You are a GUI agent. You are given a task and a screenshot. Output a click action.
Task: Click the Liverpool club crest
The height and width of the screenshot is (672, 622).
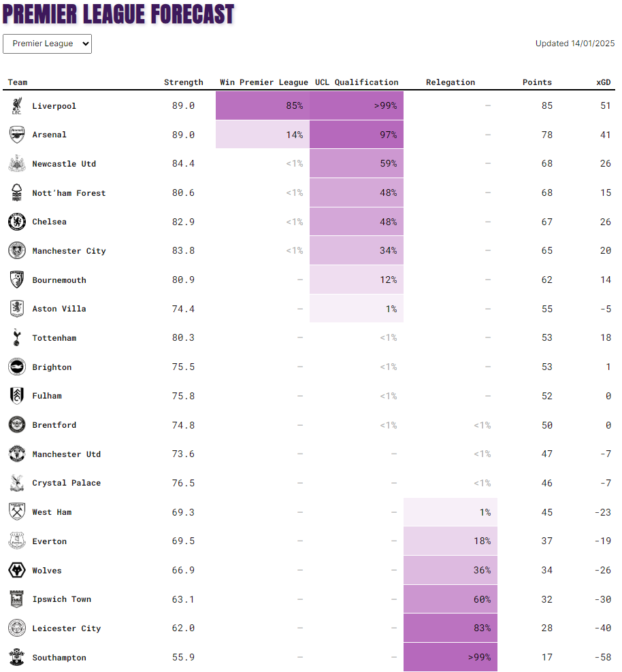click(17, 106)
